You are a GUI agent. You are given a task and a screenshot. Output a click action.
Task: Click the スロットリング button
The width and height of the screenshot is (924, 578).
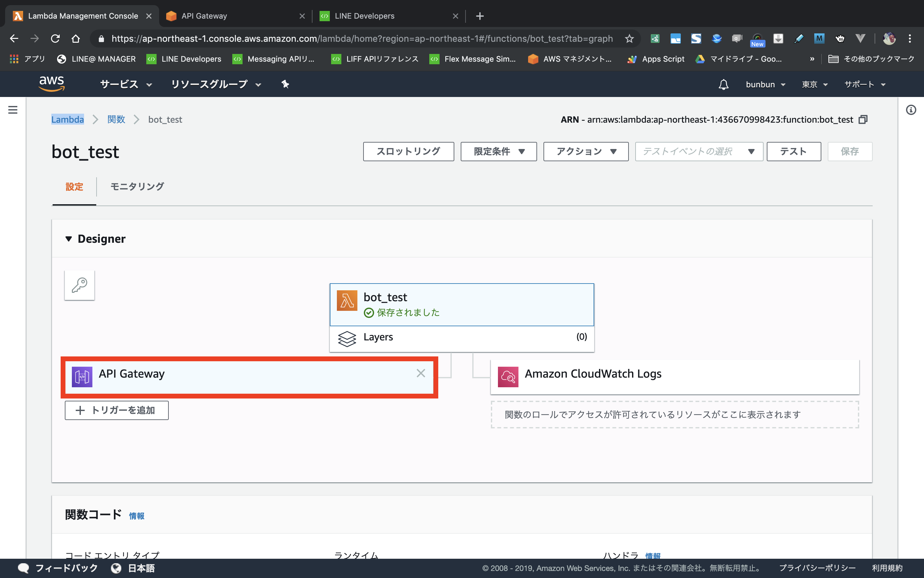click(x=408, y=151)
